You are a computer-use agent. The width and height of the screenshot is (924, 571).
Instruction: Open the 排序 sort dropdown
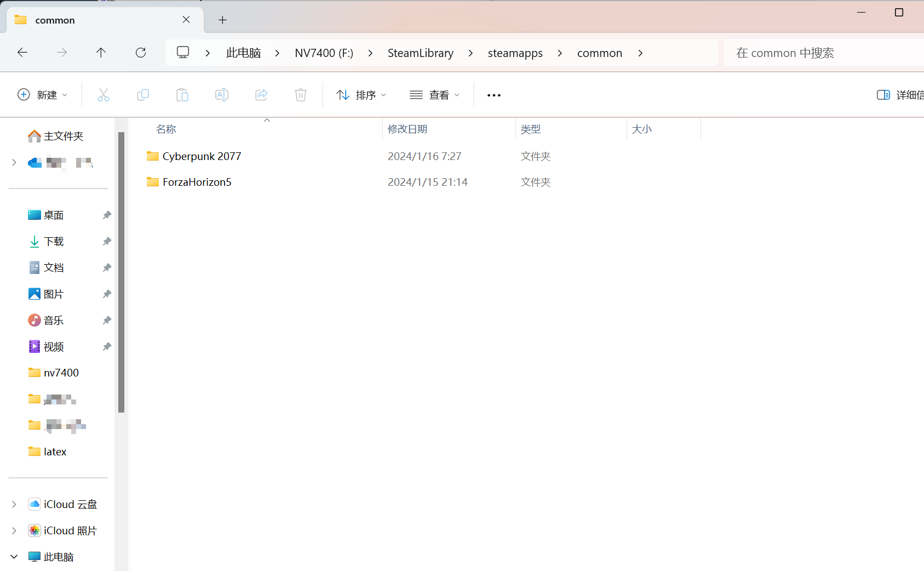361,95
